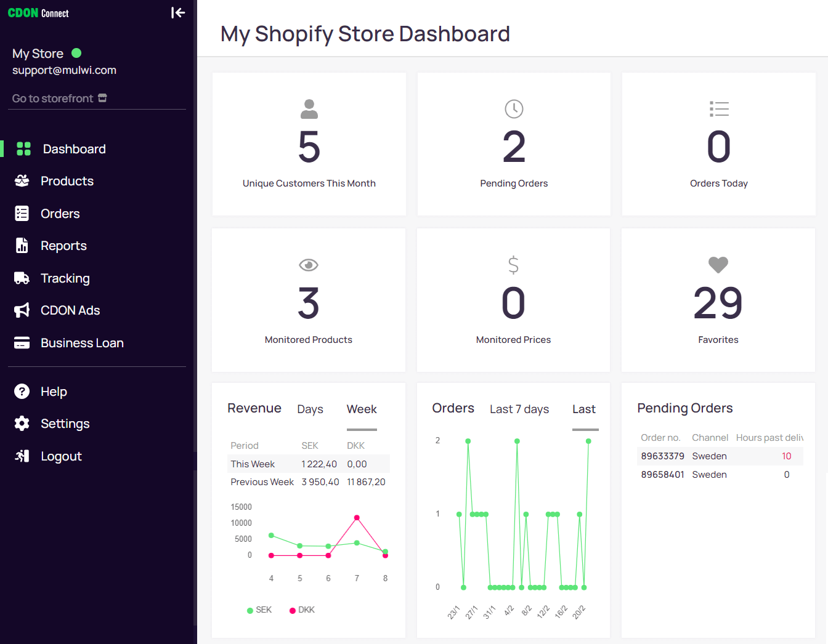Image resolution: width=828 pixels, height=644 pixels.
Task: Click the heart icon above Favorites
Action: pos(718,265)
